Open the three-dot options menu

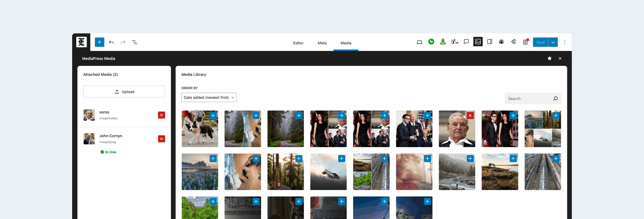[x=565, y=42]
